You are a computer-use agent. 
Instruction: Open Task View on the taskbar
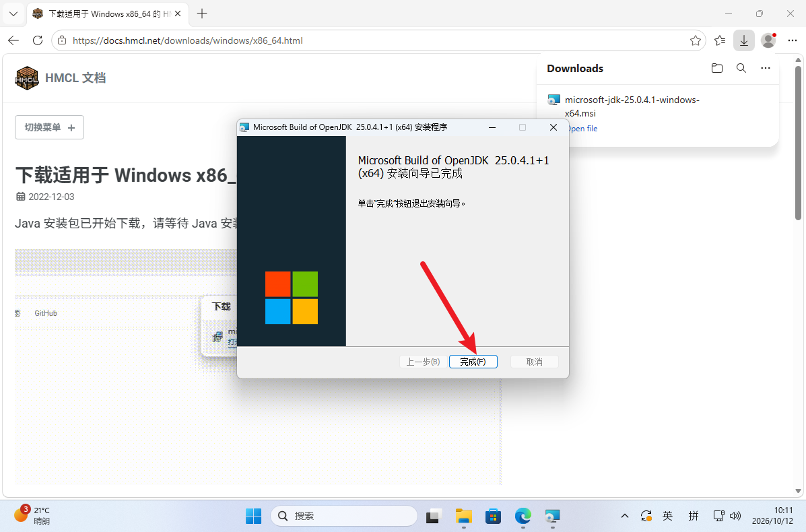tap(434, 516)
